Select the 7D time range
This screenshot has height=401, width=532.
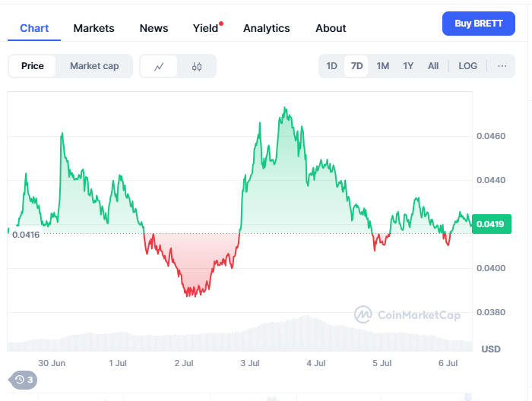[356, 66]
